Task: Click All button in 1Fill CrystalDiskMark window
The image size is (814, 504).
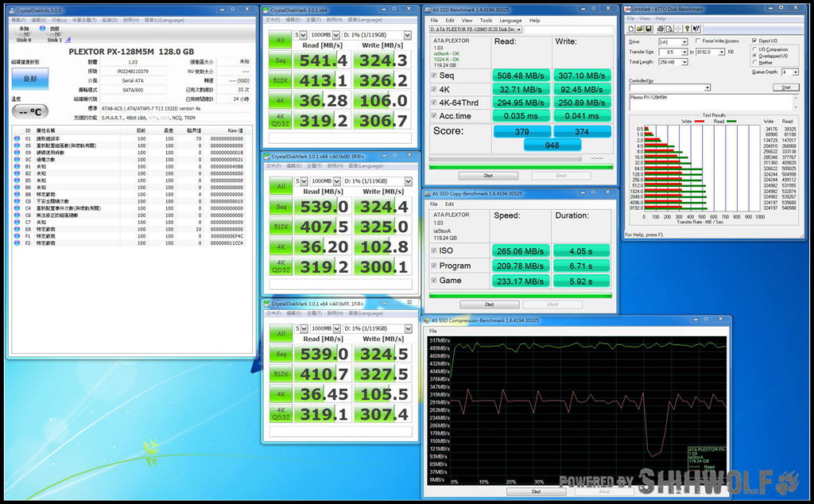Action: coord(281,333)
